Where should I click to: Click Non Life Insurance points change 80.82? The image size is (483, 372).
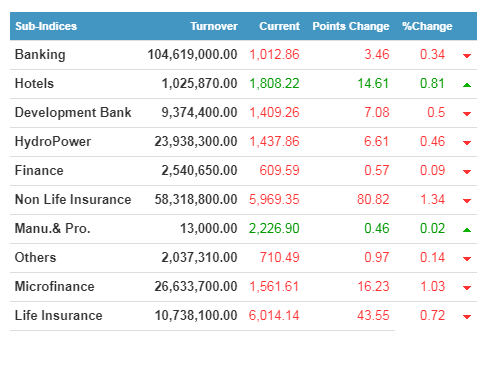pos(373,200)
